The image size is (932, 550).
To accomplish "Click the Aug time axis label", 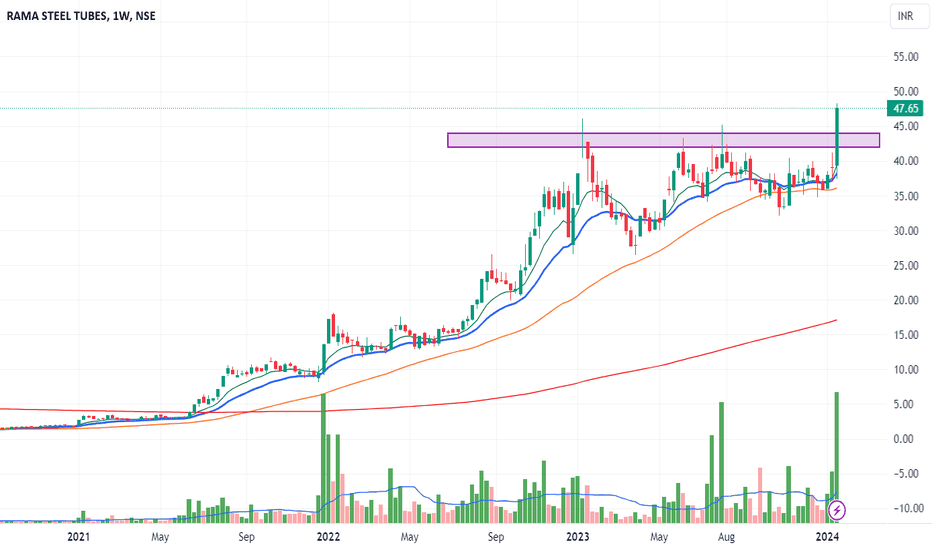I will coord(726,537).
